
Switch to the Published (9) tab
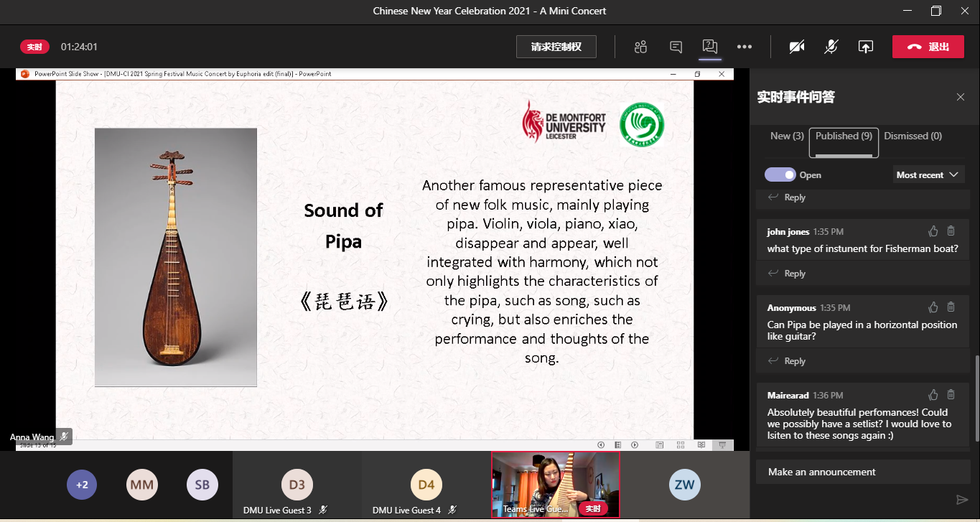[844, 141]
